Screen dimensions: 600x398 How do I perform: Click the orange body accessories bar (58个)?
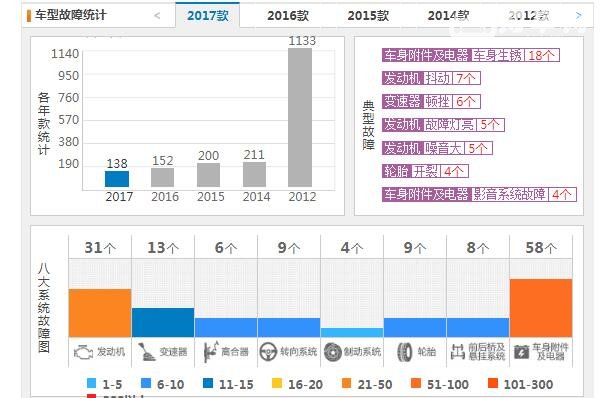pyautogui.click(x=541, y=308)
